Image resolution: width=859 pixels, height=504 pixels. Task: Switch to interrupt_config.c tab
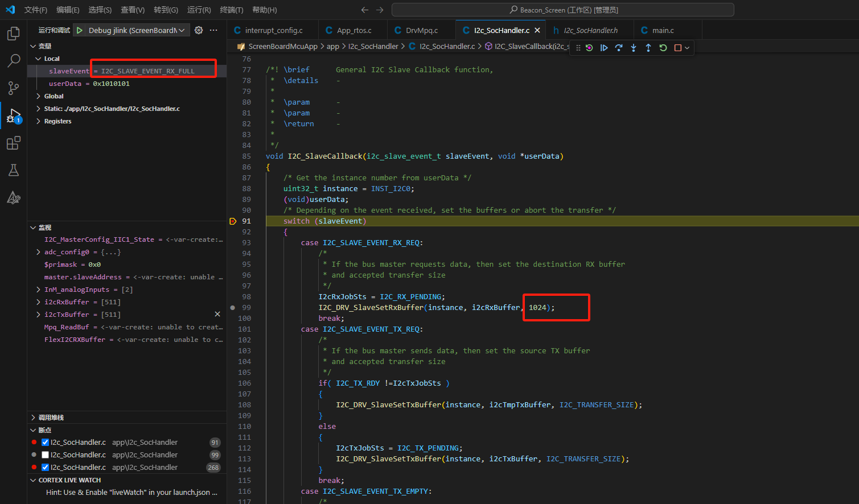click(x=273, y=30)
